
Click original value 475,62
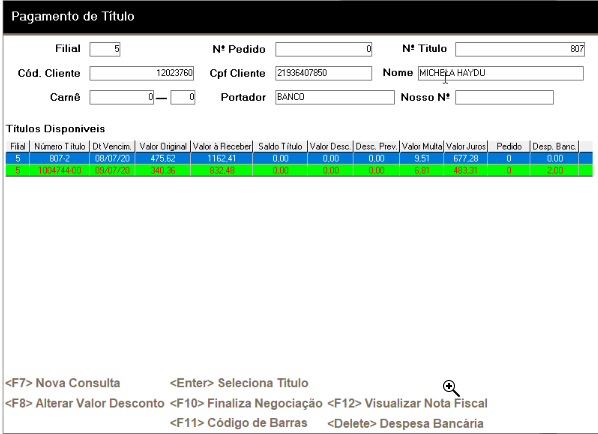[163, 158]
